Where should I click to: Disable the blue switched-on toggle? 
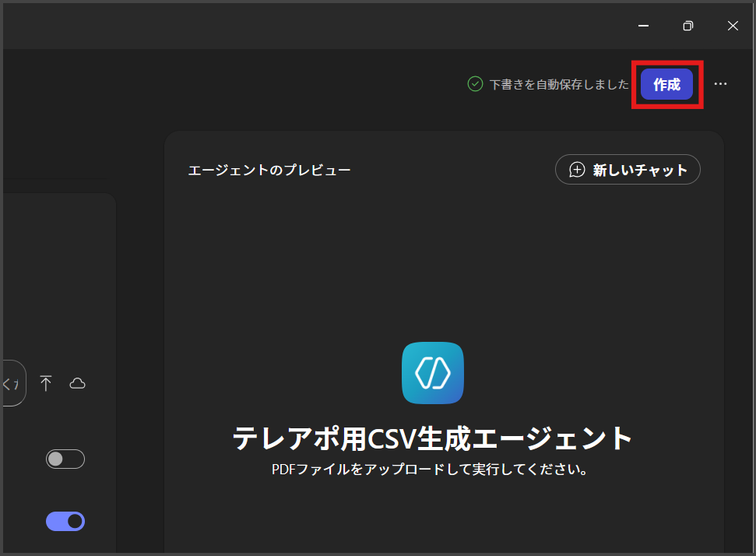click(x=65, y=521)
